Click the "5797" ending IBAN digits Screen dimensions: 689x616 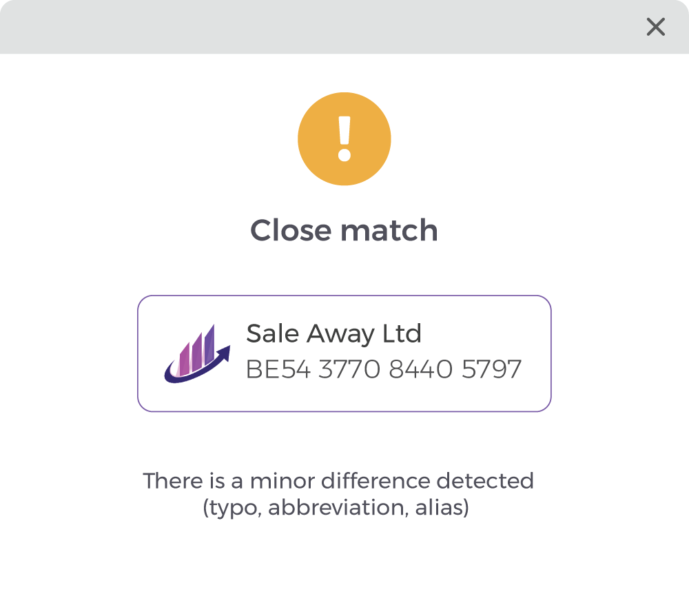click(x=491, y=370)
